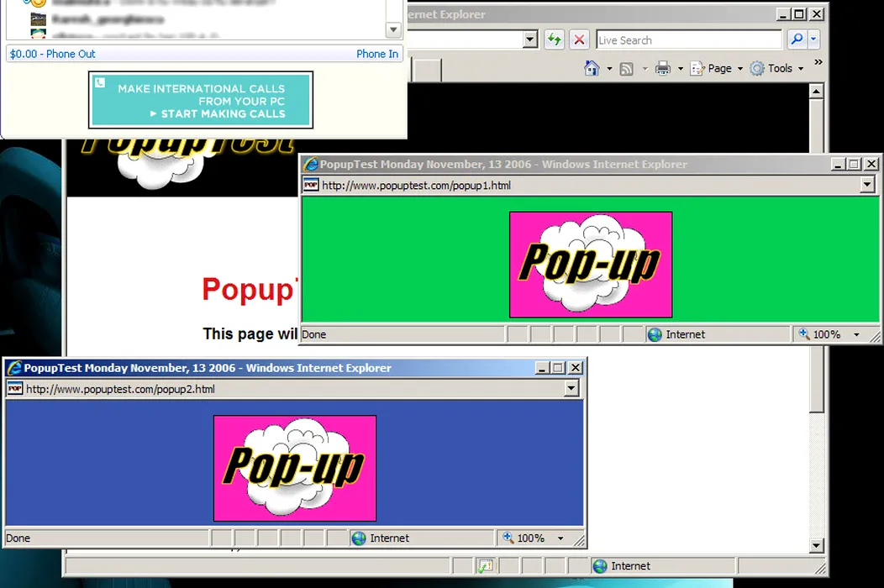Click 'Done' status text in popup1 window
The height and width of the screenshot is (588, 884).
314,334
